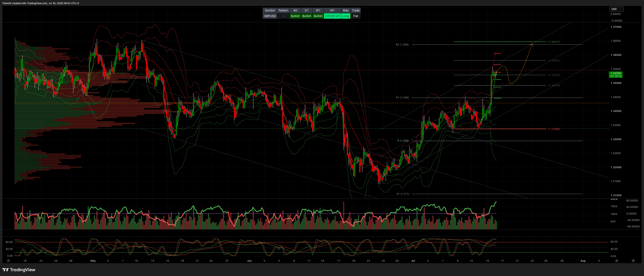Viewport: 644px width, 276px height.
Task: Click the Long bias cell
Action: coord(346,16)
